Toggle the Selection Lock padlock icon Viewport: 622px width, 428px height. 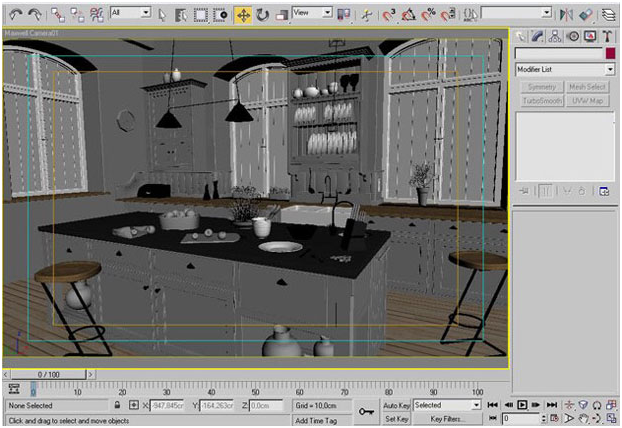click(x=117, y=405)
